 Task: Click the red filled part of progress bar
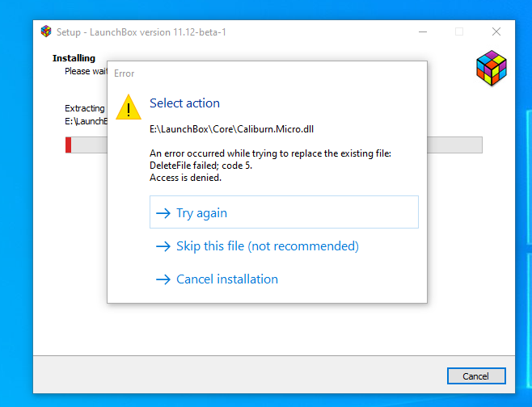(x=69, y=145)
